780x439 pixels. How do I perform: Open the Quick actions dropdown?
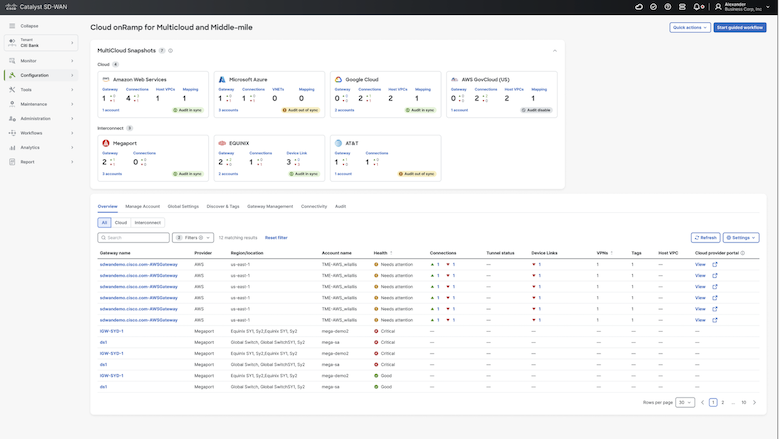coord(690,27)
